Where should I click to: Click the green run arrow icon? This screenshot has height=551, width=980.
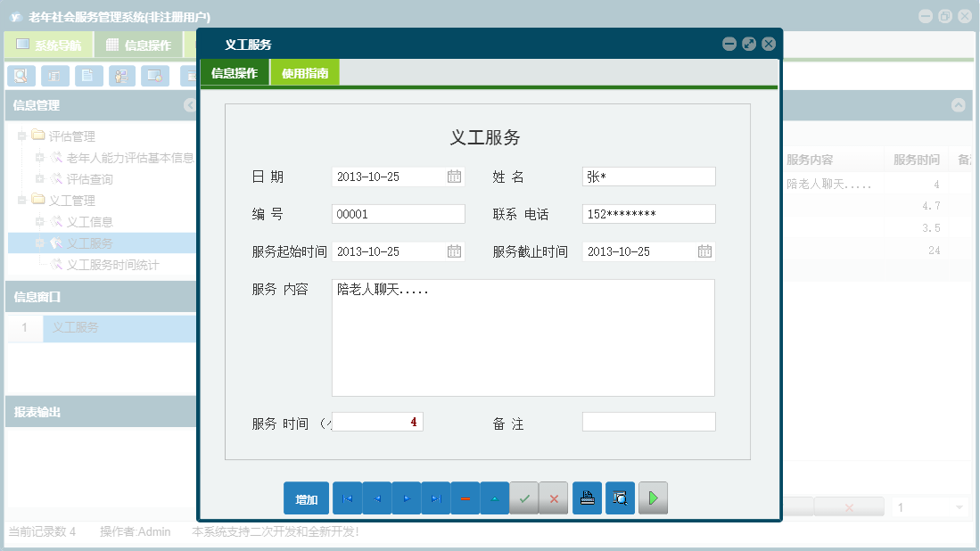[653, 498]
